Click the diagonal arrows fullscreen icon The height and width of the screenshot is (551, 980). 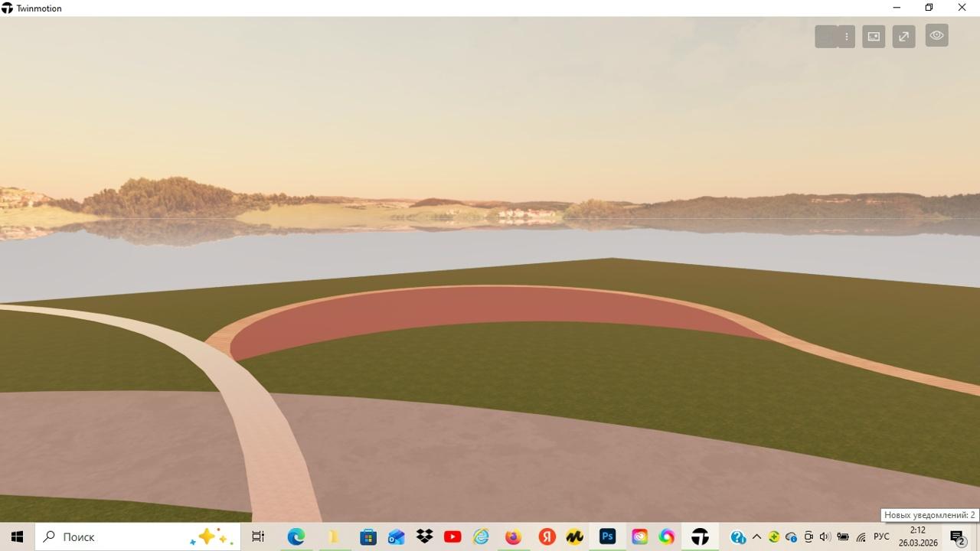point(903,37)
